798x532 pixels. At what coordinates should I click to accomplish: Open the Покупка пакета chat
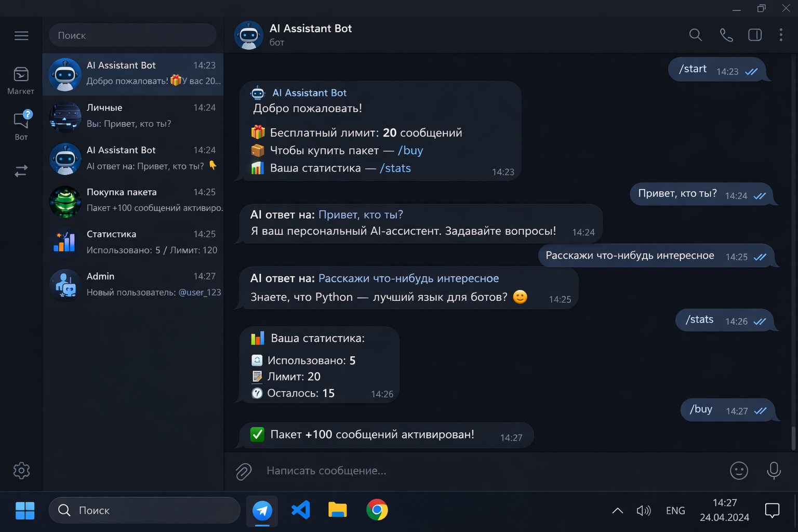tap(133, 201)
